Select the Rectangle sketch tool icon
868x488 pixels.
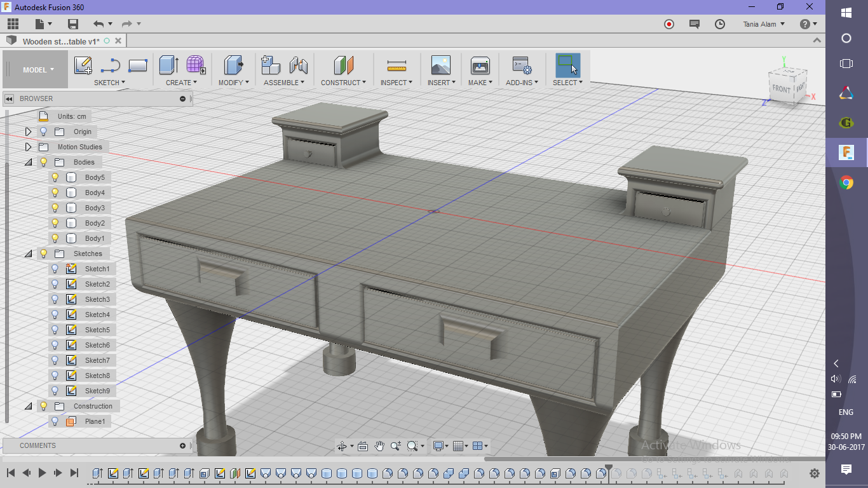click(138, 65)
